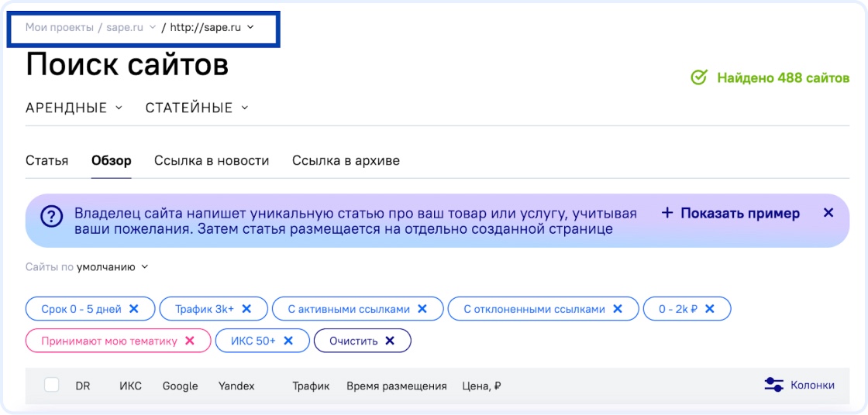Viewport: 868px width, 415px height.
Task: Expand the АРЕНДНЫЕ dropdown menu
Action: [74, 108]
